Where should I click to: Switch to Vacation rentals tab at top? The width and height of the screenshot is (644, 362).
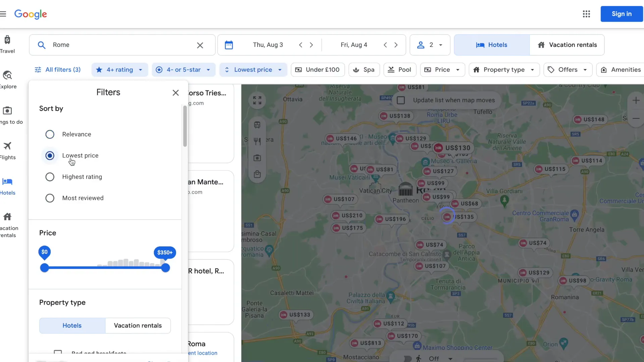[x=567, y=45]
